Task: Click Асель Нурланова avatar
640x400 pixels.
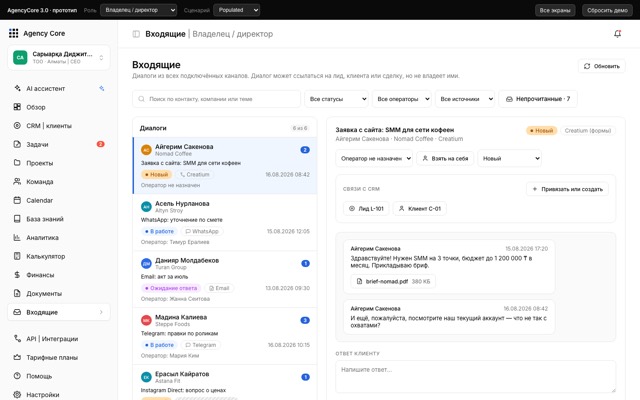Action: click(146, 207)
